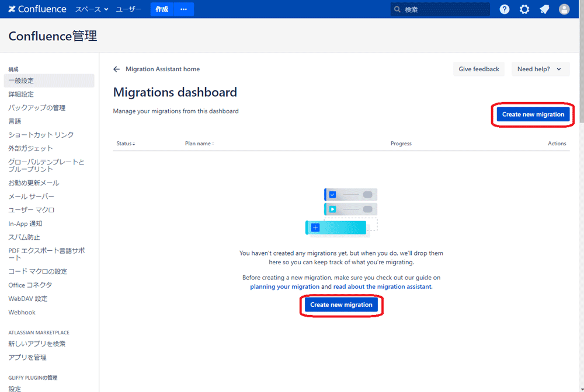Open ショートカット リンク in the sidebar

(41, 135)
